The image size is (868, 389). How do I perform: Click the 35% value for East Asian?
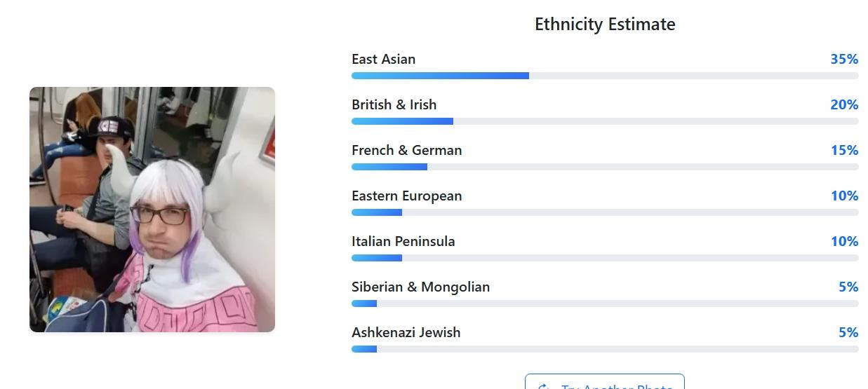click(844, 59)
